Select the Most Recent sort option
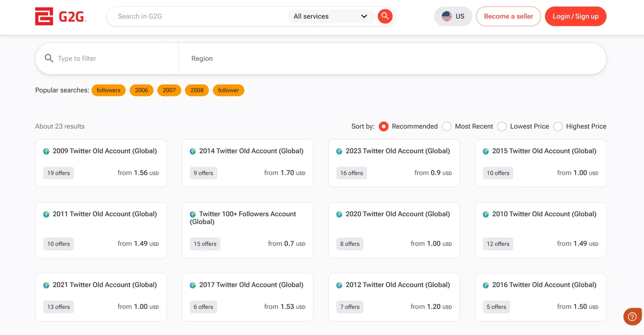This screenshot has height=335, width=644. pyautogui.click(x=447, y=126)
